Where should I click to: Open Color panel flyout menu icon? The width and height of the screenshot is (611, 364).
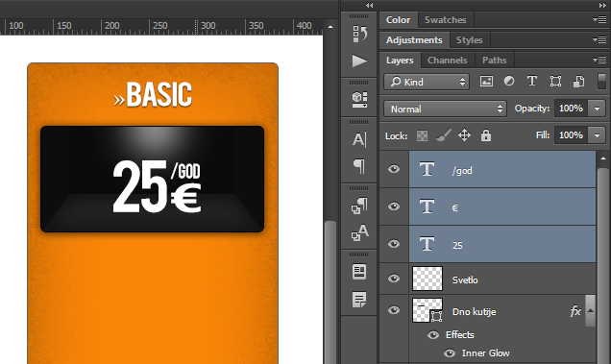click(599, 19)
